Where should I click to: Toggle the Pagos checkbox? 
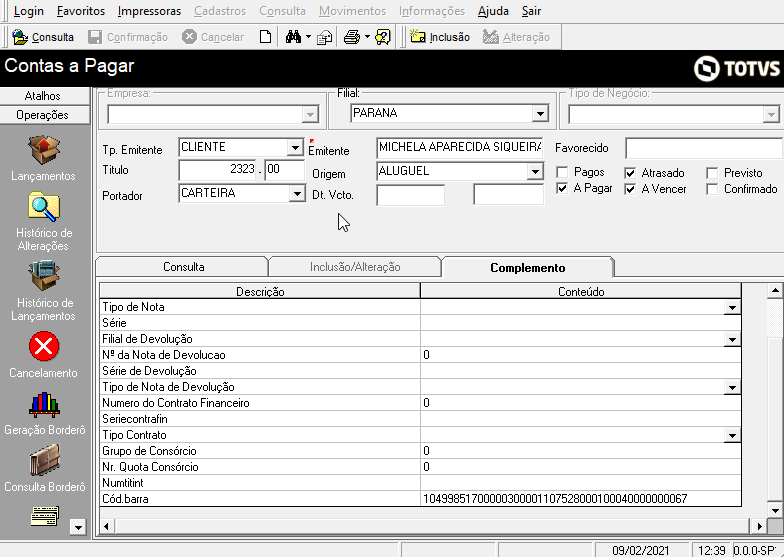pyautogui.click(x=562, y=172)
